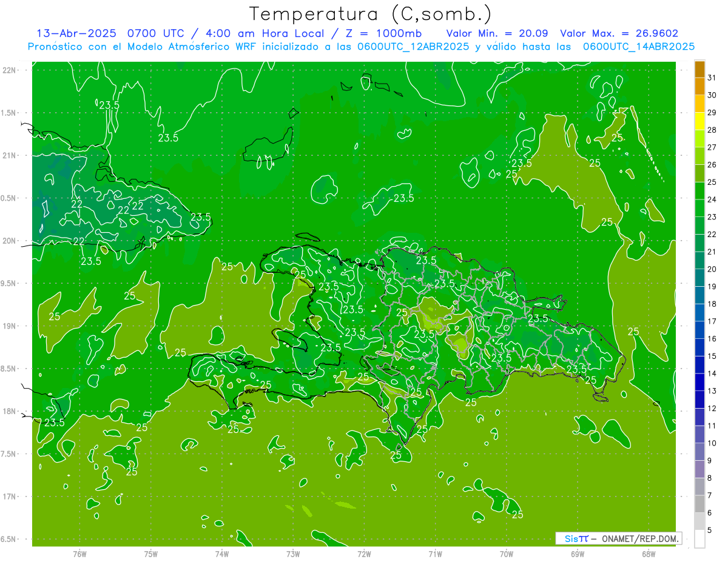Click the '75W' longitude axis label
Viewport: 728px width, 562px height.
tap(150, 554)
